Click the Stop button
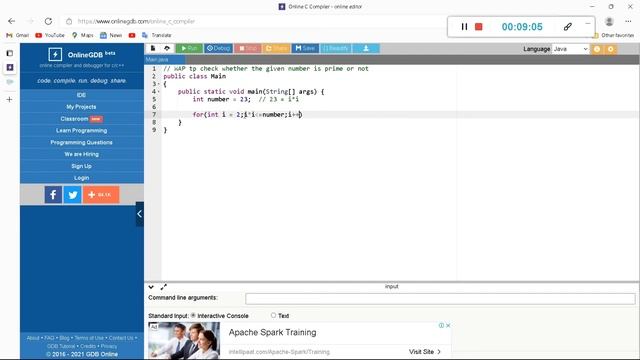Image resolution: width=640 pixels, height=360 pixels. (248, 48)
